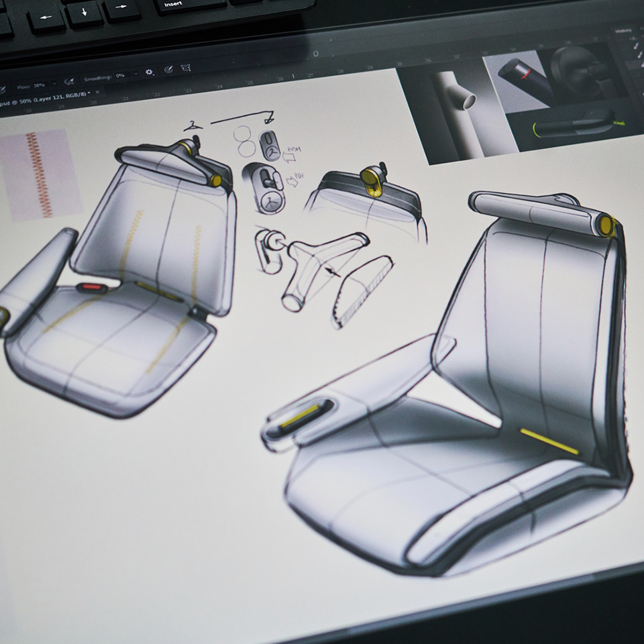Enable airbrush mode in the brush options bar

pyautogui.click(x=170, y=69)
